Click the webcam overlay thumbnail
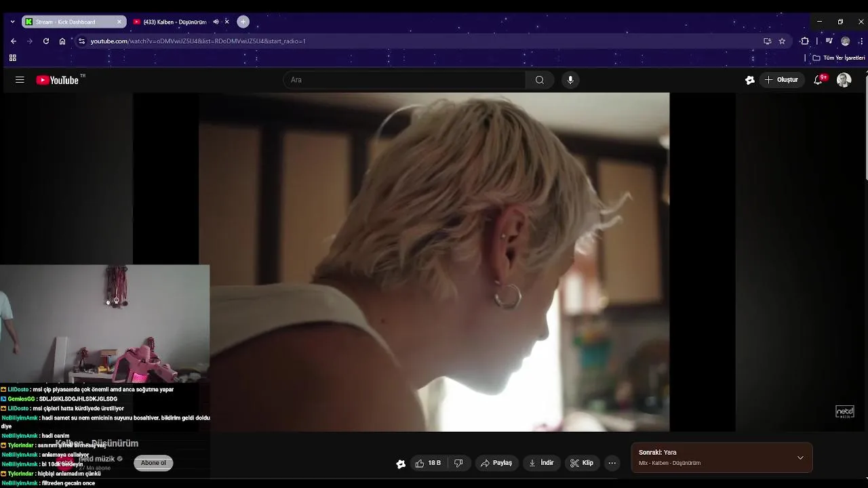 coord(104,324)
